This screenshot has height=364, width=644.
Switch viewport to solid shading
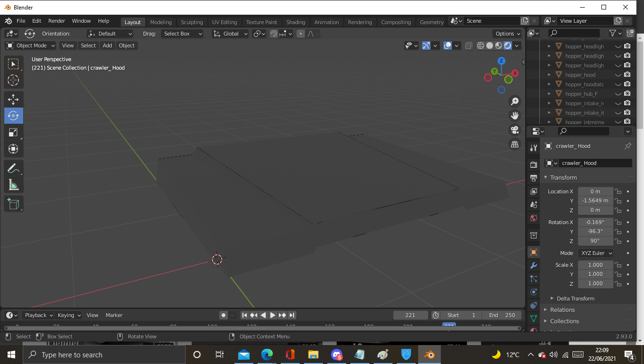490,45
